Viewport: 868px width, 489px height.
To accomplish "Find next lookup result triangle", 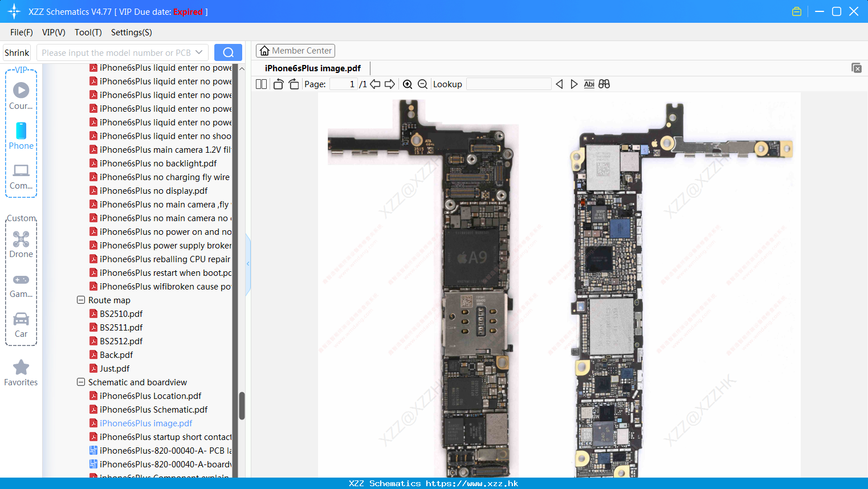I will 574,84.
